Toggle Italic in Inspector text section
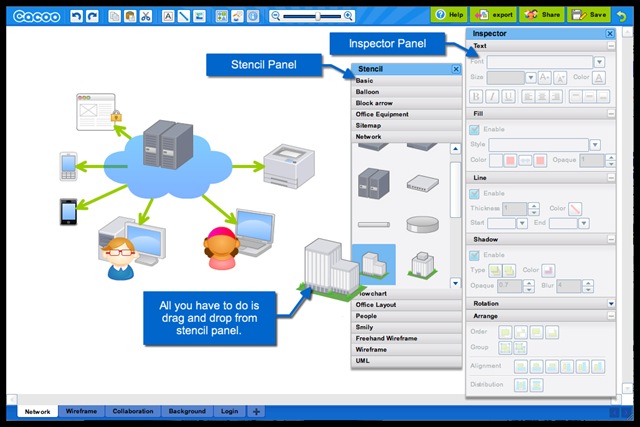 click(x=493, y=96)
